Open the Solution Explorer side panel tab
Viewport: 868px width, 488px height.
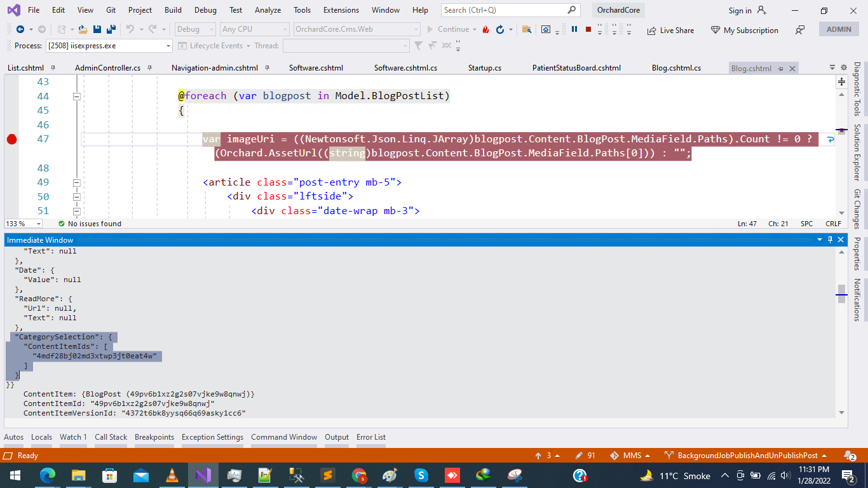click(x=857, y=152)
